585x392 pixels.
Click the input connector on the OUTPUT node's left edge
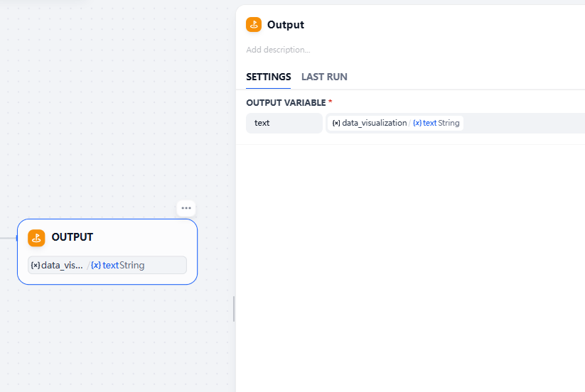click(18, 238)
